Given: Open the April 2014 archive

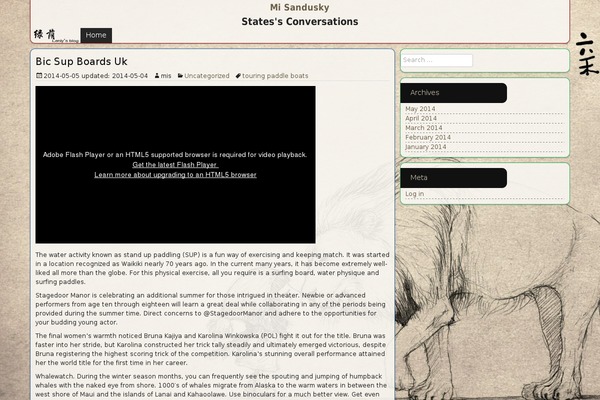Looking at the screenshot, I should coord(421,118).
